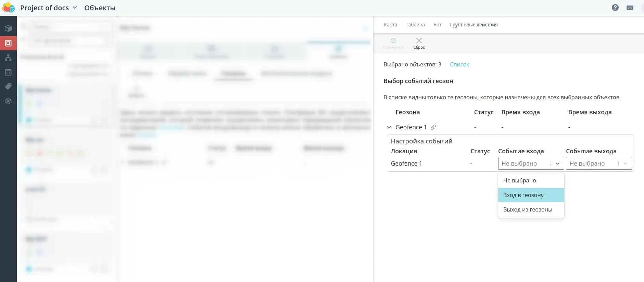Image resolution: width=644 pixels, height=282 pixels.
Task: Open the Событие выхода dropdown
Action: point(598,164)
